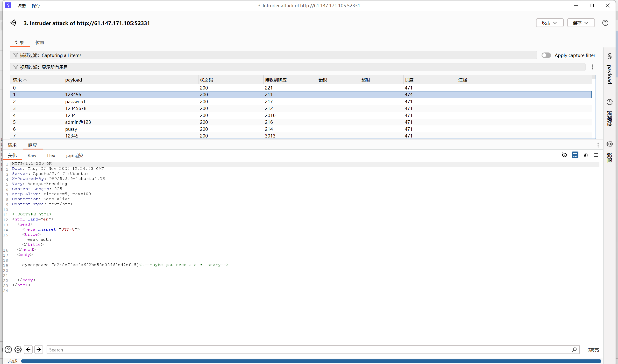This screenshot has width=618, height=364.
Task: Switch to the 位置 tab
Action: (40, 42)
